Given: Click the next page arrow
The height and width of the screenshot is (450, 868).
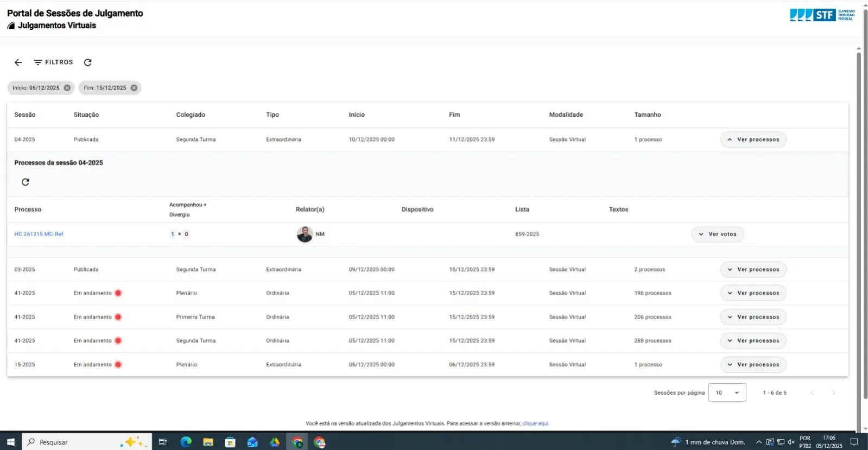Looking at the screenshot, I should point(834,392).
